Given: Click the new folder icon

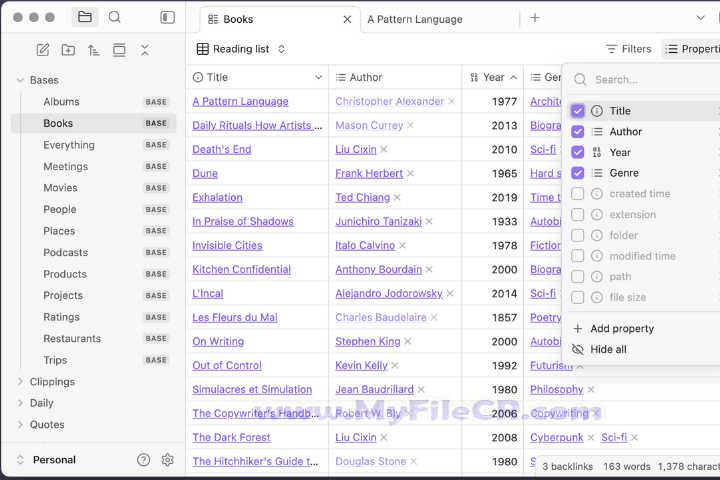Looking at the screenshot, I should pyautogui.click(x=68, y=50).
